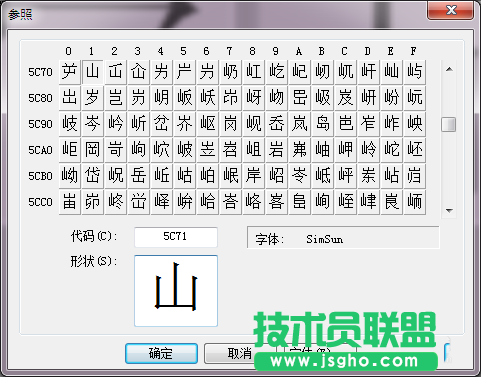This screenshot has width=481, height=377.
Task: Select character 岵 in row 5CB0
Action: point(184,176)
